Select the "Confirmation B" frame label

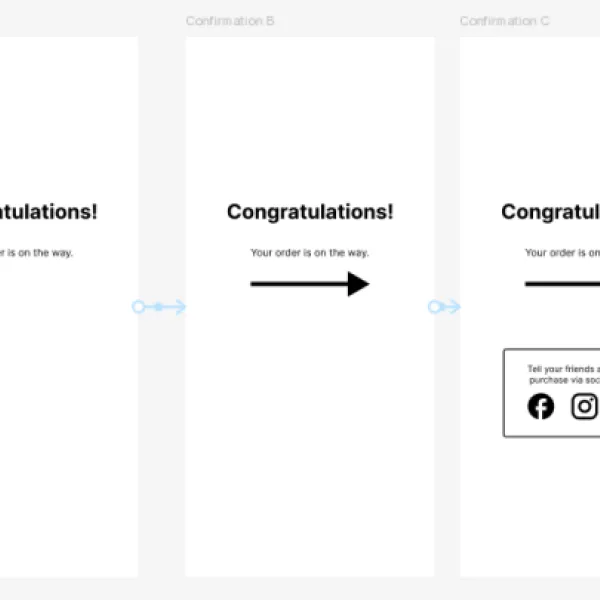point(230,21)
